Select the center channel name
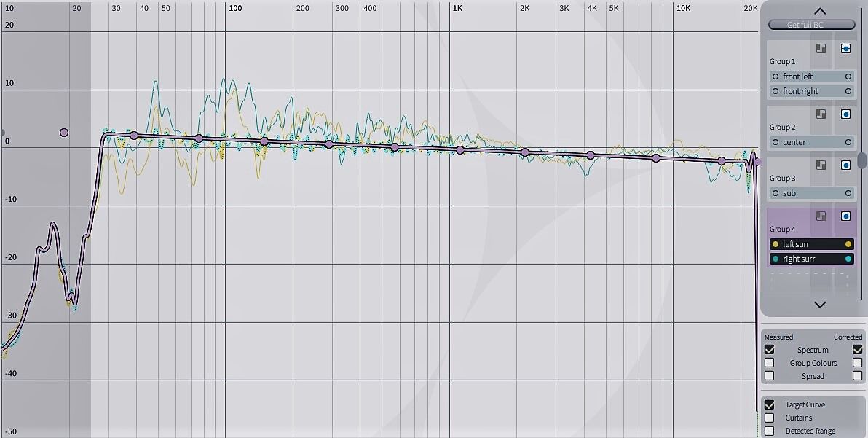Screen dimensions: 868x438 pos(794,142)
